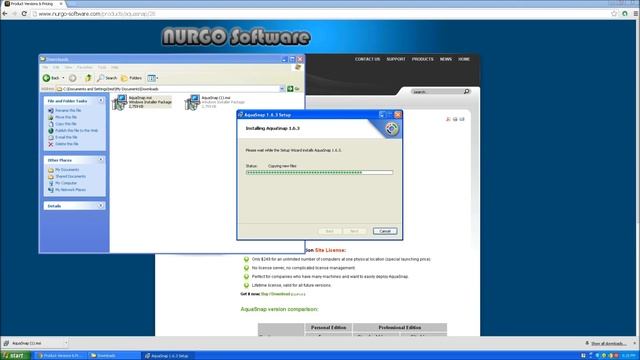Select the Product Versions & Pricing tab
The height and width of the screenshot is (360, 640).
(33, 4)
